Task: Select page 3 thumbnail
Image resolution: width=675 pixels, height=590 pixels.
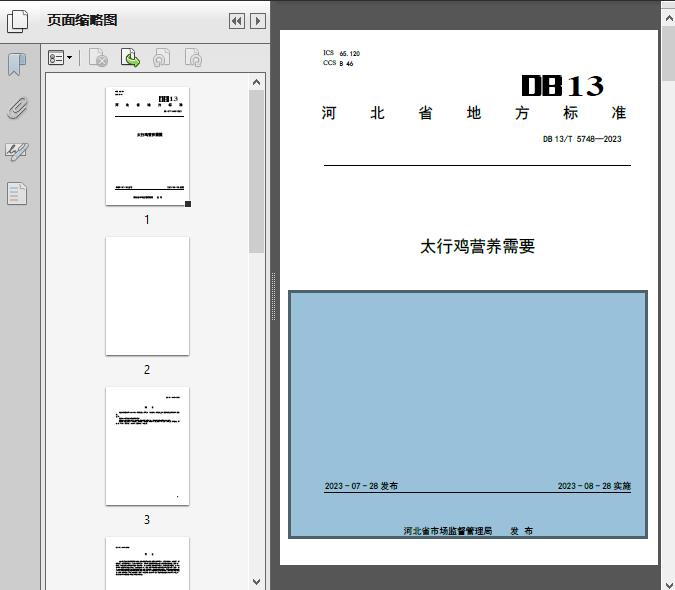Action: pos(147,446)
